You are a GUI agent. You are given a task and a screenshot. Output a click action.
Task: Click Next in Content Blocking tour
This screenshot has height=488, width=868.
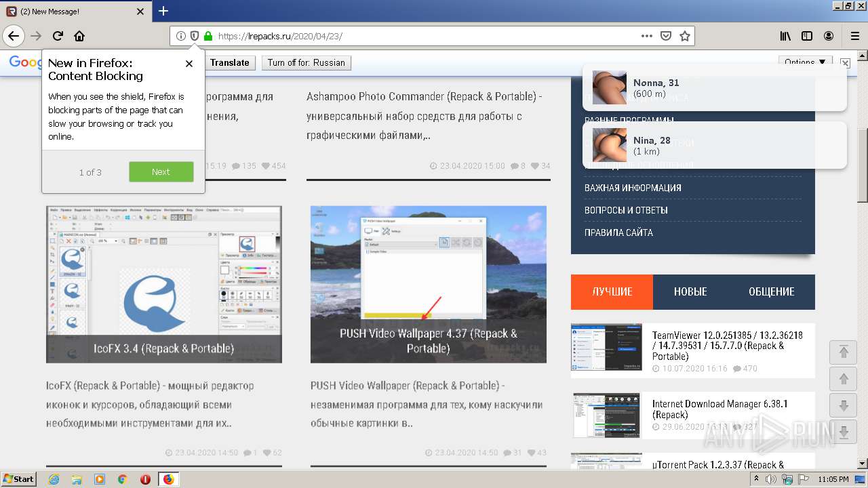click(161, 171)
